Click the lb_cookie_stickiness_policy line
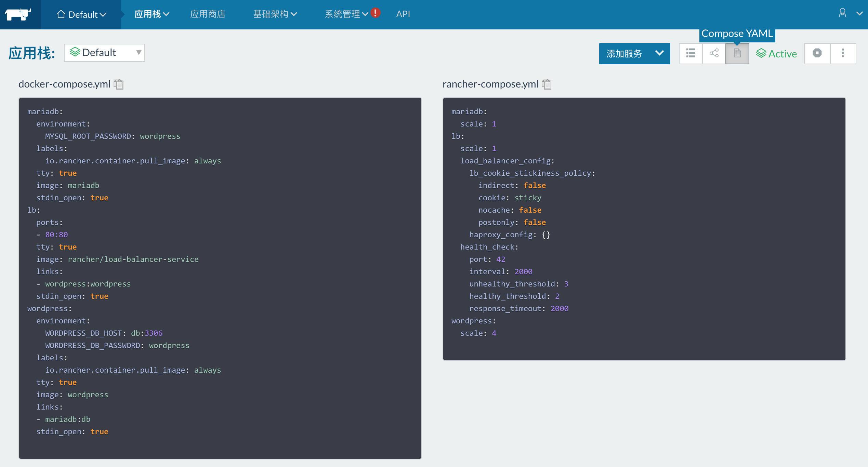 532,173
